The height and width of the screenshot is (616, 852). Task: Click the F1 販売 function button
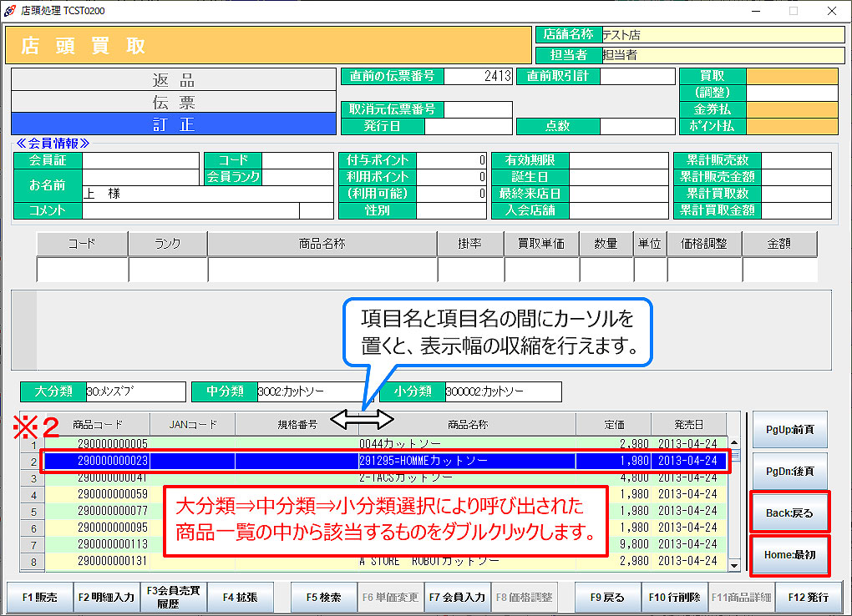pyautogui.click(x=39, y=597)
